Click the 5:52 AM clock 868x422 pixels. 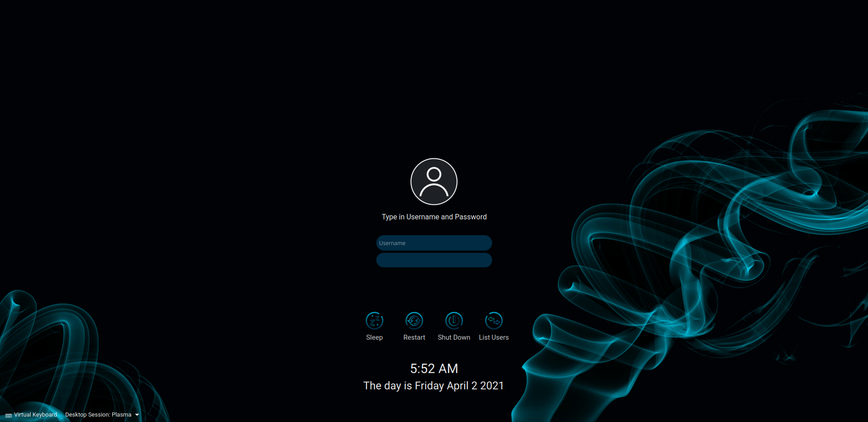434,369
